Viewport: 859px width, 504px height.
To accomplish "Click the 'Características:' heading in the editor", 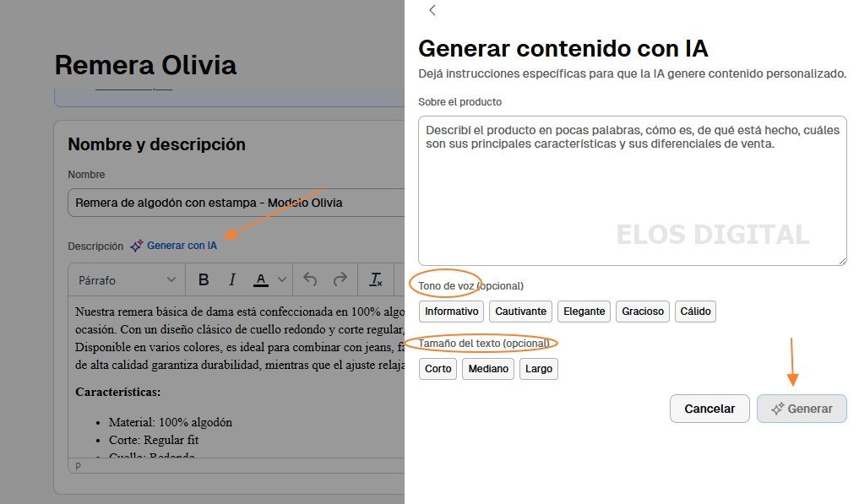I will click(117, 392).
